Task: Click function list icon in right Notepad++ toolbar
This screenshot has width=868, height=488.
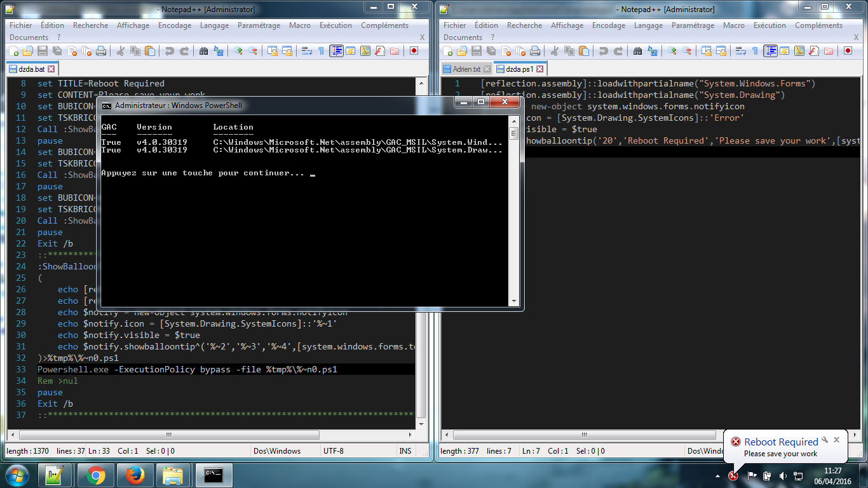Action: click(x=813, y=51)
